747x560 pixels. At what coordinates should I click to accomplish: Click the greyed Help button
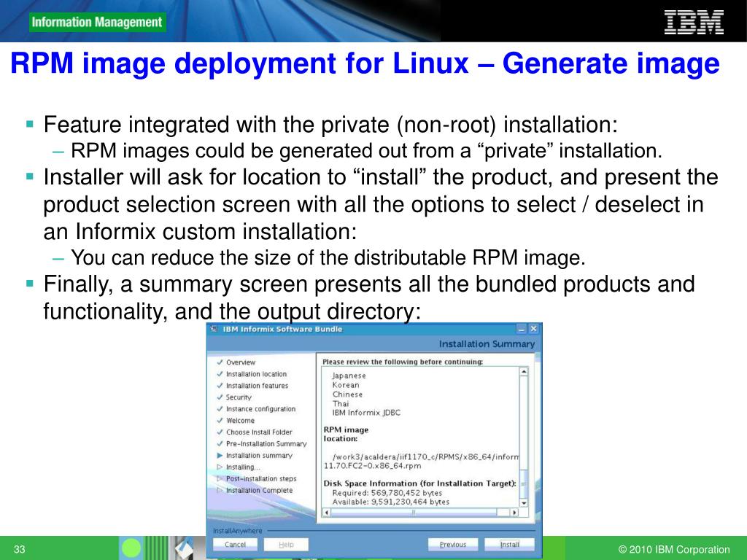(286, 544)
